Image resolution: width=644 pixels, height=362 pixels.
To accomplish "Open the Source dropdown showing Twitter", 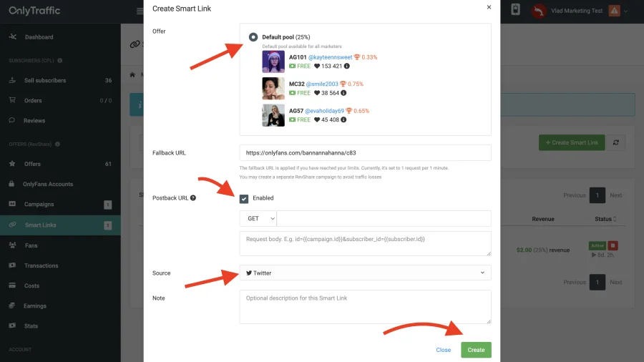I will tap(365, 273).
